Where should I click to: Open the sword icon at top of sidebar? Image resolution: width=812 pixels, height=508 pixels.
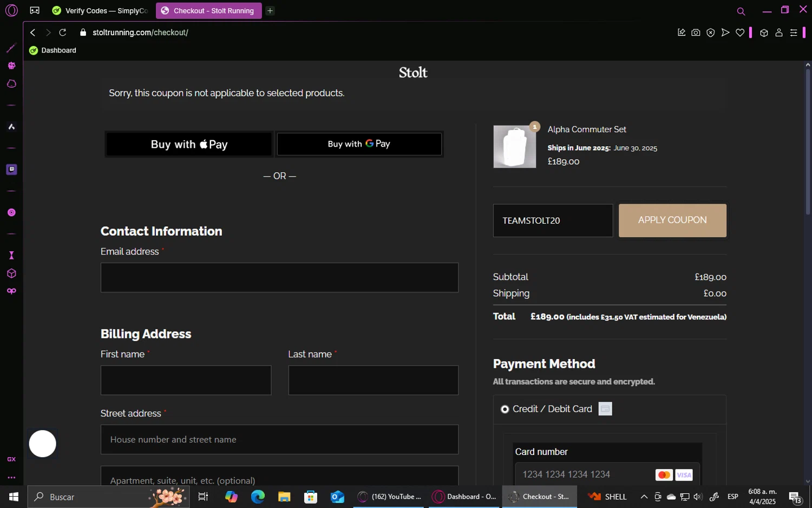pyautogui.click(x=11, y=48)
